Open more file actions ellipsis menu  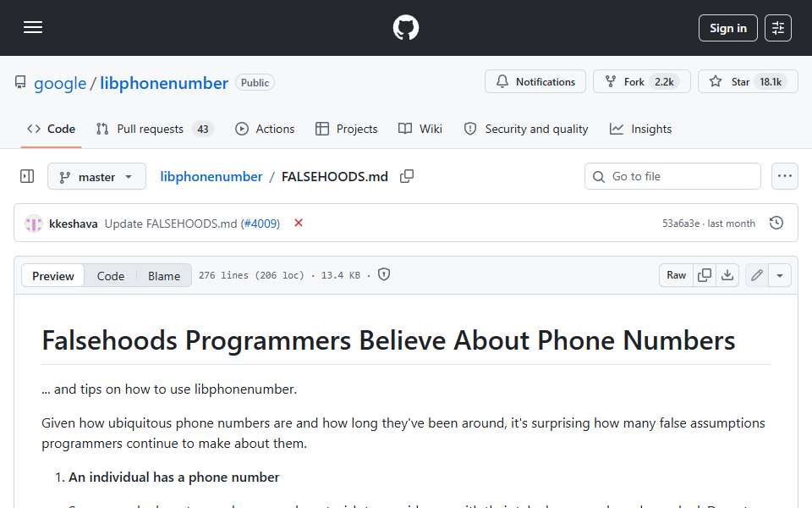(785, 176)
